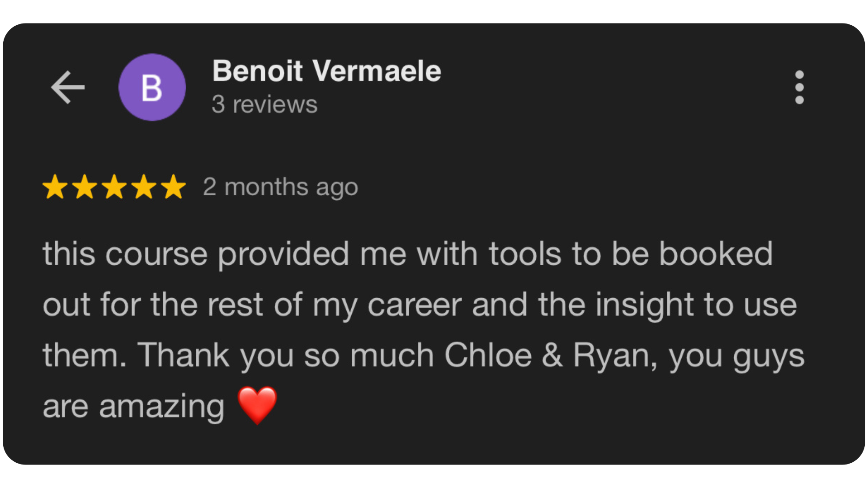Click the second yellow rating star
The height and width of the screenshot is (488, 868).
(85, 187)
